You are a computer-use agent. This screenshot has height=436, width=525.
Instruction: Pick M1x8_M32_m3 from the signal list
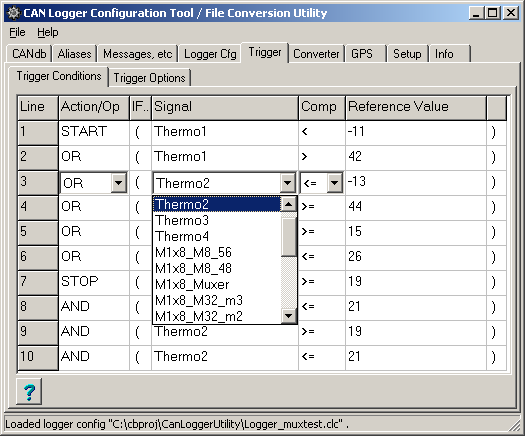click(x=217, y=300)
